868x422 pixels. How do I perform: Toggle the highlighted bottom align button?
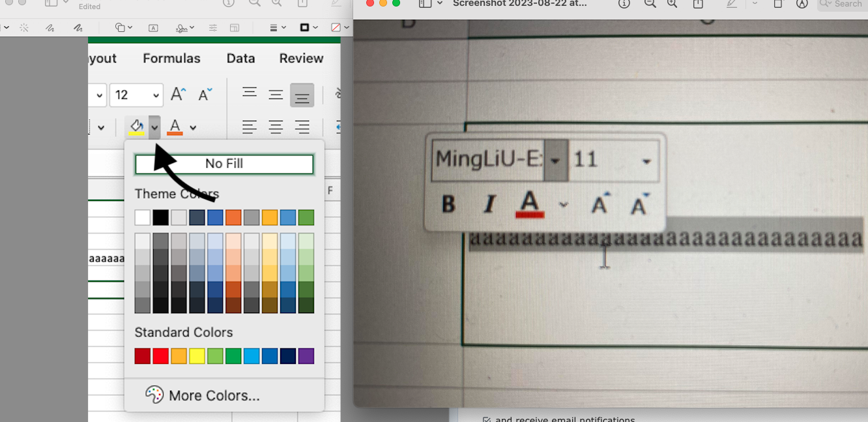click(x=302, y=95)
